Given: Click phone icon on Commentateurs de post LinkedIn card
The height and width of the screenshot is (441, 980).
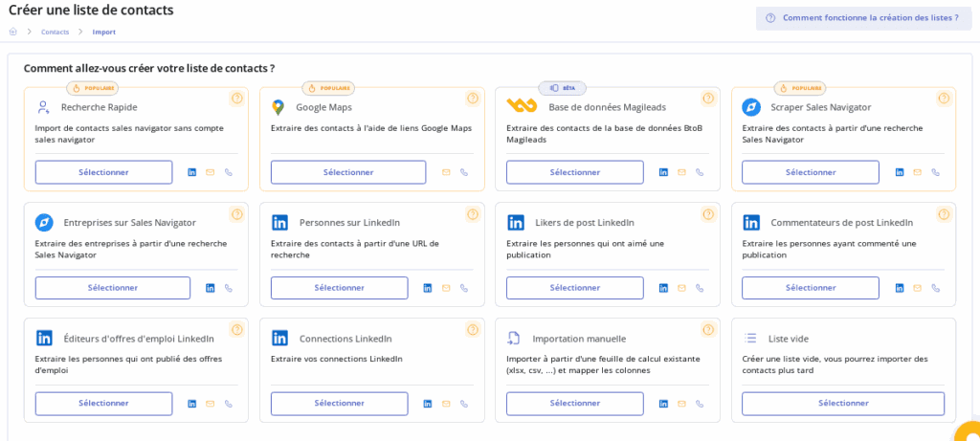Looking at the screenshot, I should [935, 288].
